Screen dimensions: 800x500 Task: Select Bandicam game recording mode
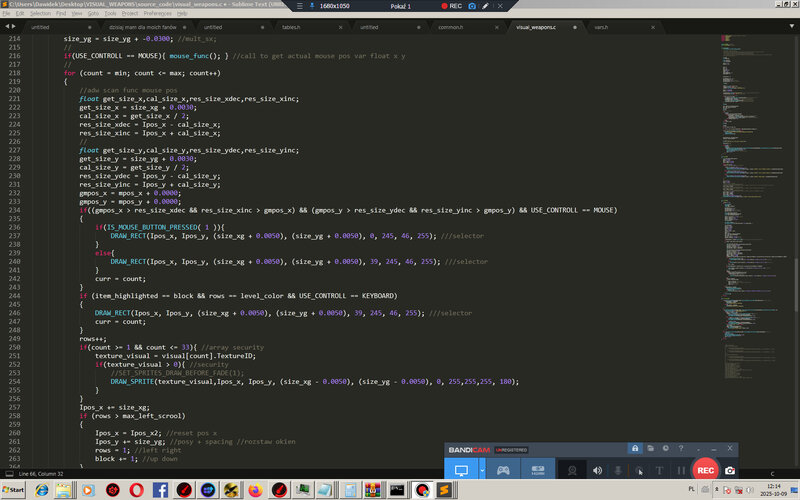pyautogui.click(x=503, y=470)
